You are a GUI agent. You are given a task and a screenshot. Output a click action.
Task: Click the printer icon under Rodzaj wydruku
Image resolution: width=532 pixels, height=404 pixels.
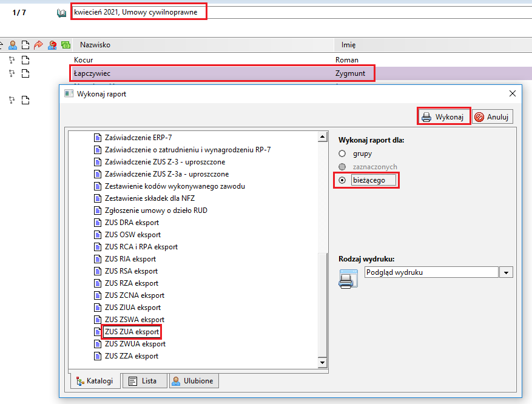(348, 279)
